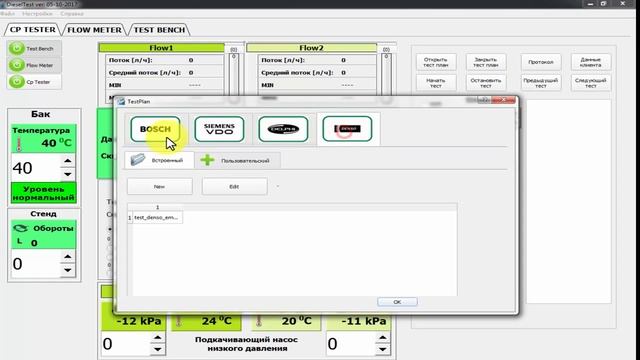Select the Delphi manufacturer tab

[x=283, y=129]
